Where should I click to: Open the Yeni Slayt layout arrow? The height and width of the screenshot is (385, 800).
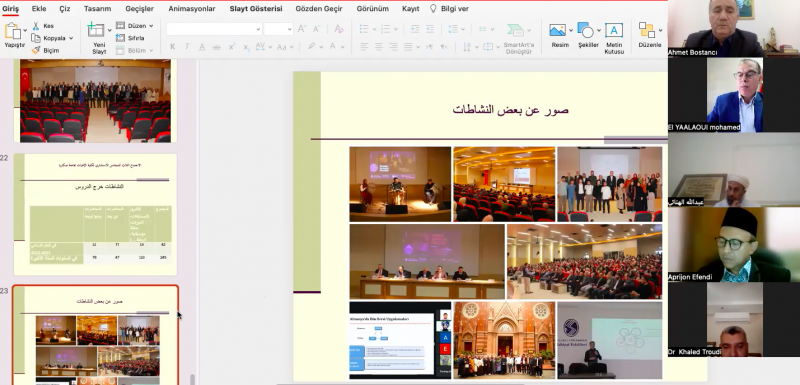click(x=110, y=31)
